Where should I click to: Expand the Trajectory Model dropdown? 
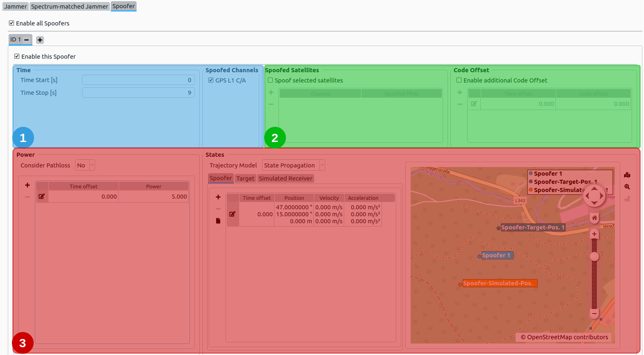[293, 165]
